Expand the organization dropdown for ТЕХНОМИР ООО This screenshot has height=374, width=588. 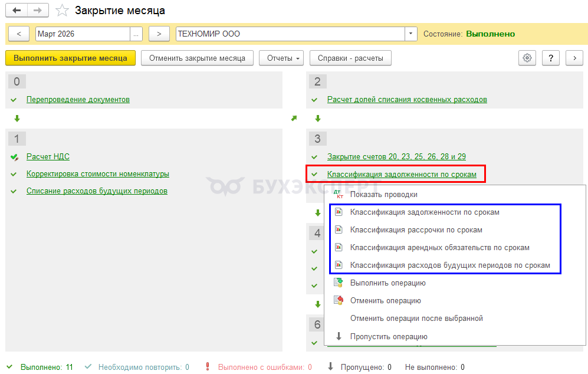[411, 34]
